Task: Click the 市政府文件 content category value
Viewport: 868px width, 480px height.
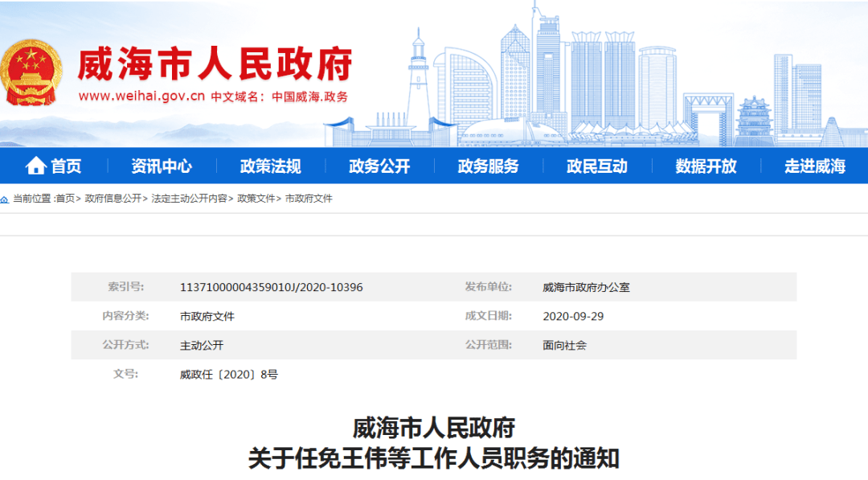Action: (x=207, y=316)
